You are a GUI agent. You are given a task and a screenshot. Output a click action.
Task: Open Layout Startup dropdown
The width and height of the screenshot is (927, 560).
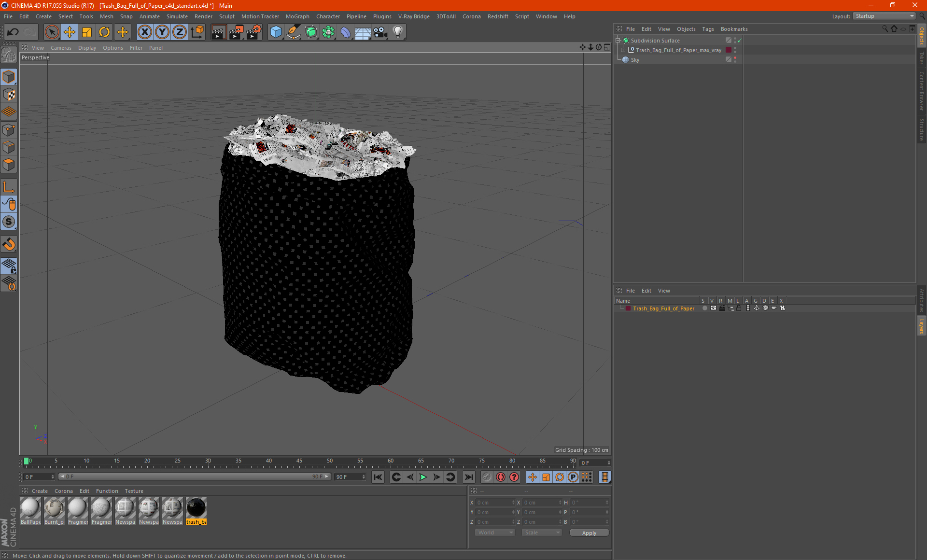click(885, 16)
